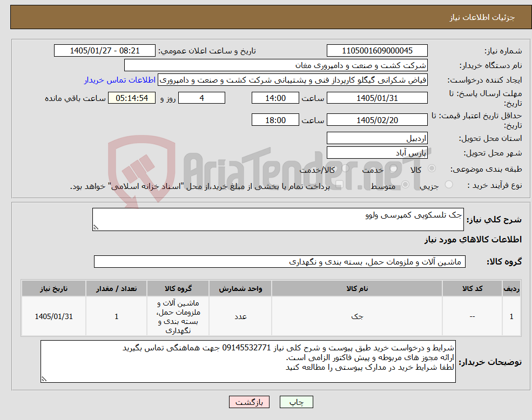Click delivery province field اردبیل
The height and width of the screenshot is (420, 532).
[x=377, y=138]
